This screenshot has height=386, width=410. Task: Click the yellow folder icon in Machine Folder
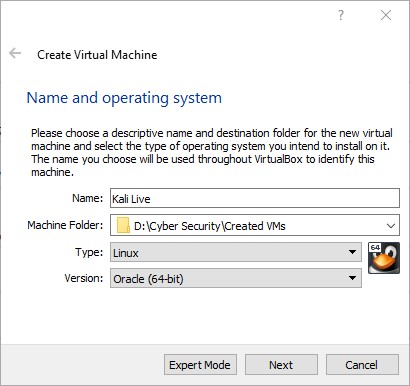point(123,226)
